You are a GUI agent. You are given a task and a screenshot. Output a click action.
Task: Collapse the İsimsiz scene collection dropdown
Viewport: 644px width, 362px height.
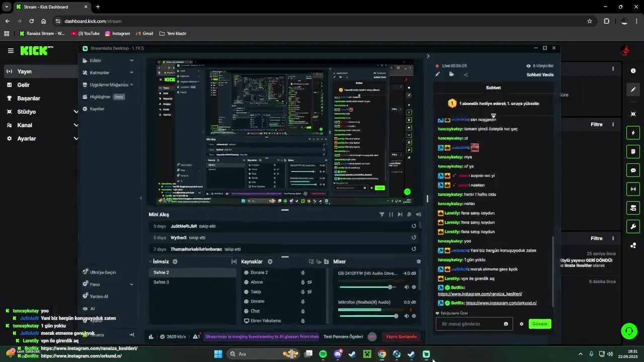click(150, 261)
